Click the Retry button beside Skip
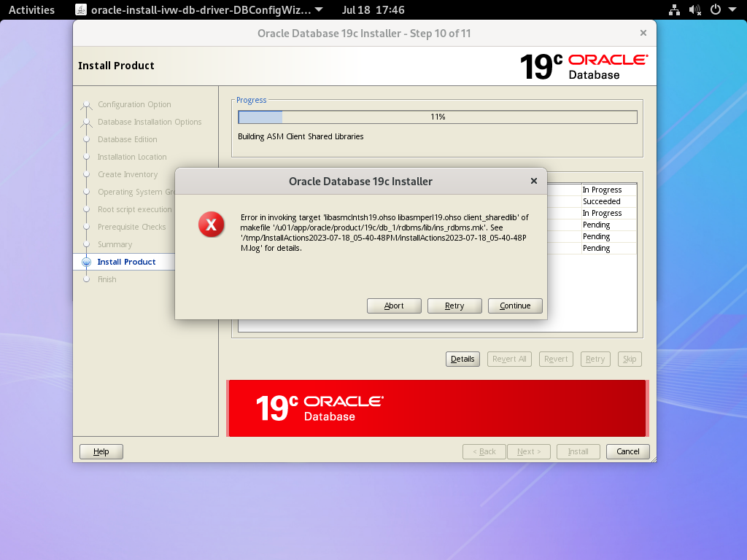The width and height of the screenshot is (747, 560). click(x=595, y=359)
